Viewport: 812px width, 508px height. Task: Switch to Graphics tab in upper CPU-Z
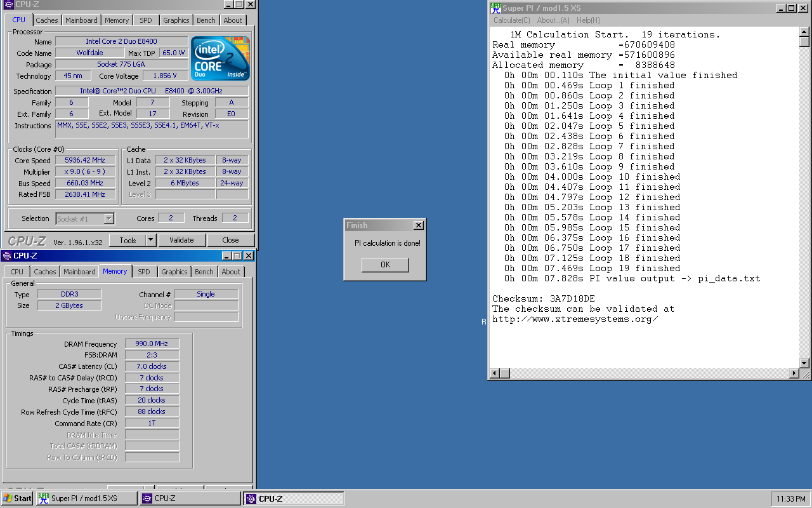(x=176, y=20)
